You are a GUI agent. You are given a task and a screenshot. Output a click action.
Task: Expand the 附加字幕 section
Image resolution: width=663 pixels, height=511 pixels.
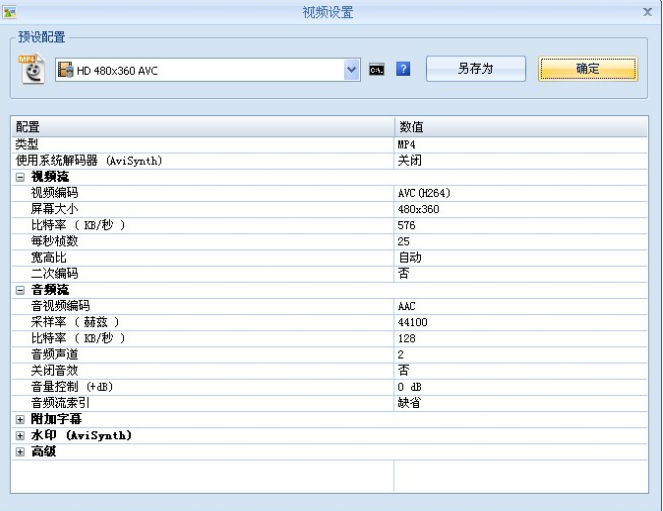[x=20, y=420]
